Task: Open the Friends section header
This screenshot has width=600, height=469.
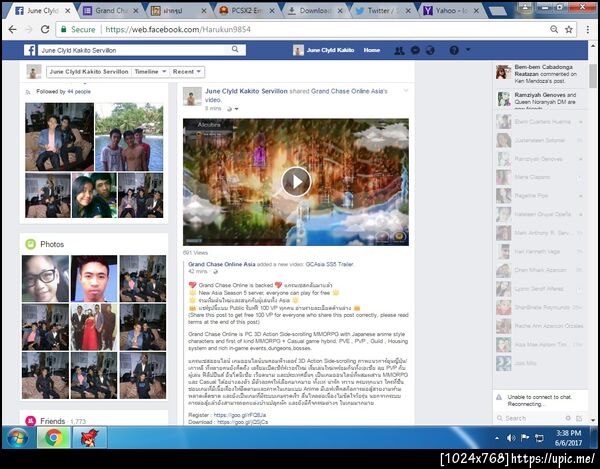Action: [x=52, y=421]
